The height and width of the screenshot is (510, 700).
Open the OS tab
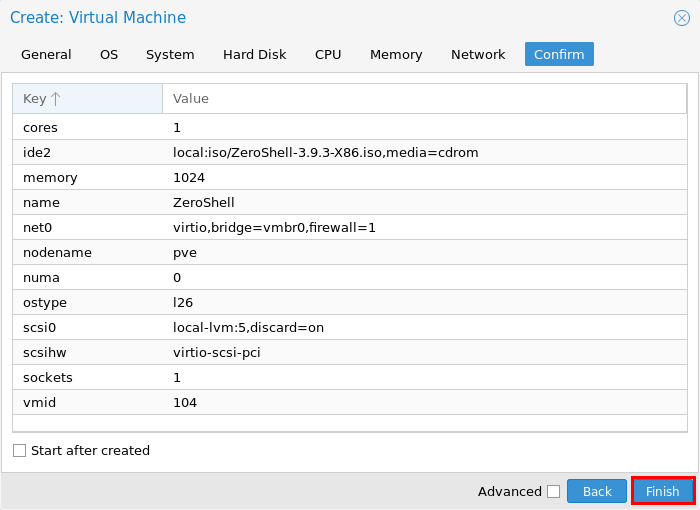click(x=109, y=54)
